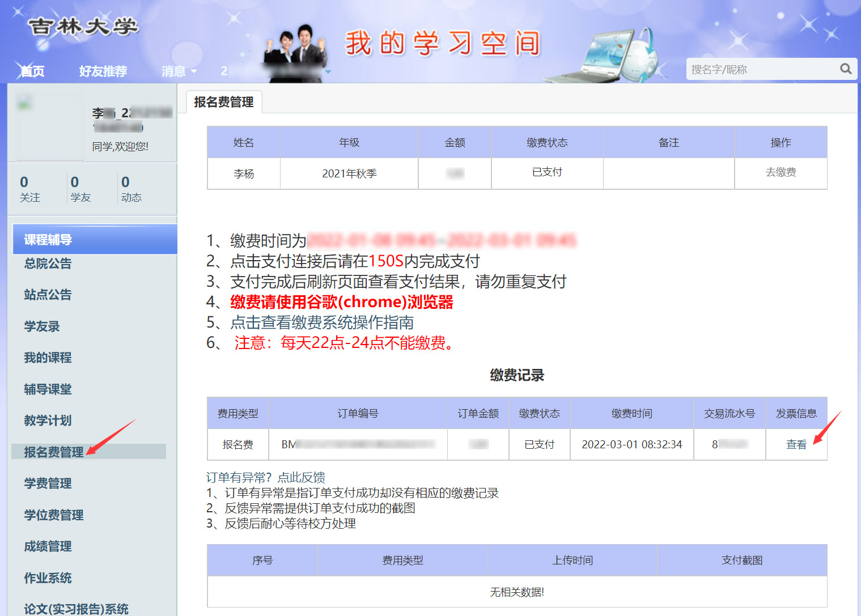Viewport: 861px width, 616px height.
Task: Click the 去缴费 link in the table
Action: [781, 172]
